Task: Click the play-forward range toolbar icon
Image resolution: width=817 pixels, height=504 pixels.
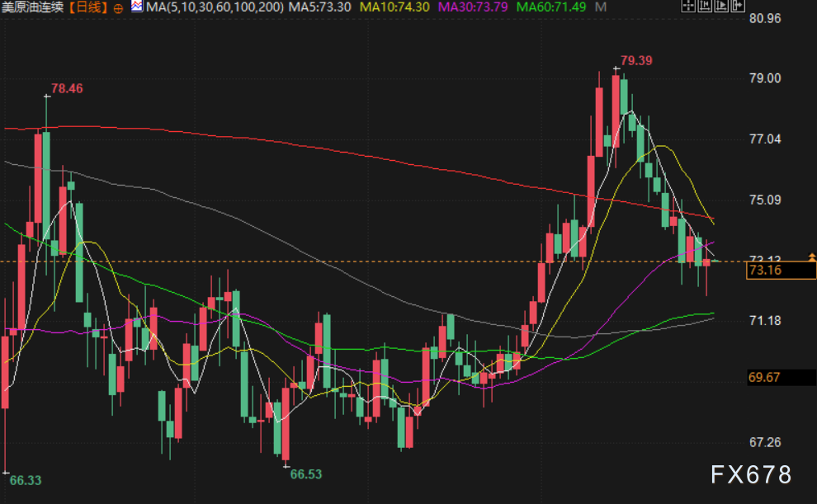Action: (x=721, y=6)
